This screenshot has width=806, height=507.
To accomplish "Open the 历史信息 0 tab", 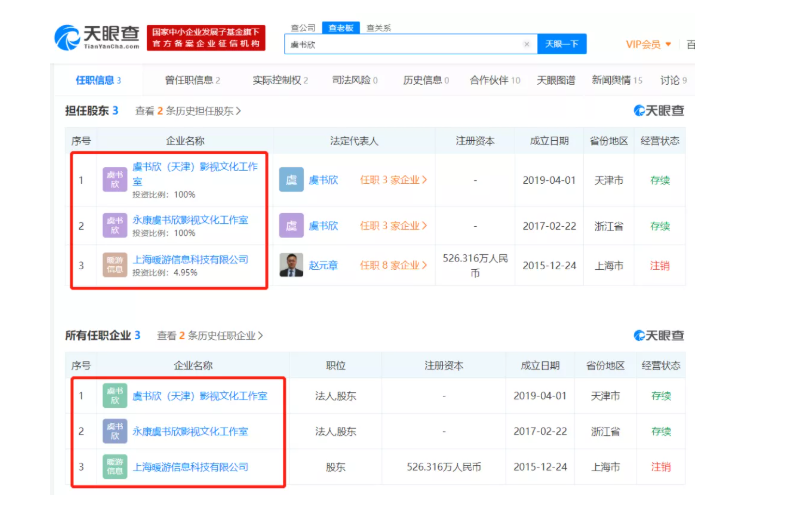I will tap(426, 80).
